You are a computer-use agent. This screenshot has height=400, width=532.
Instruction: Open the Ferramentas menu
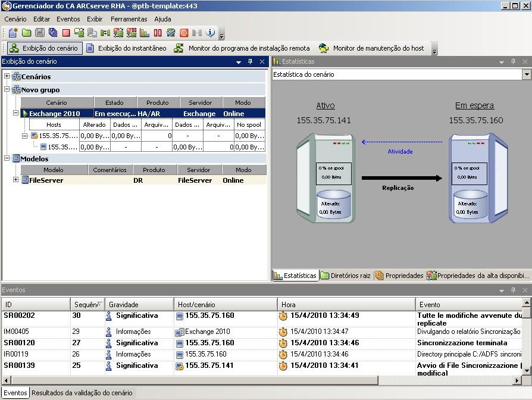[x=129, y=19]
